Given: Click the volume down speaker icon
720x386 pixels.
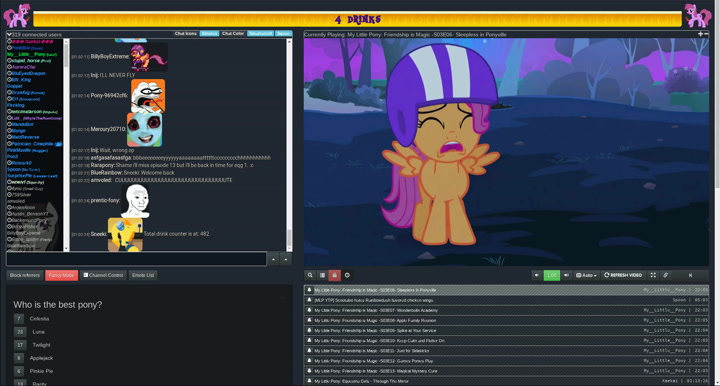Looking at the screenshot, I should [536, 275].
